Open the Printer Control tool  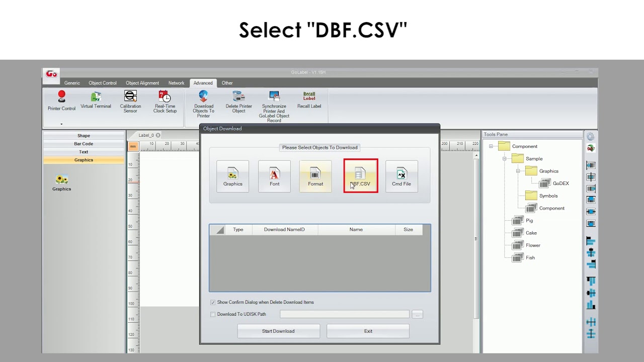[61, 101]
